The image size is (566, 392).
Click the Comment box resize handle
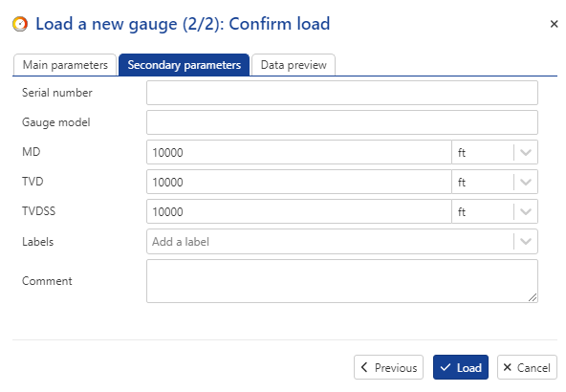[x=533, y=297]
